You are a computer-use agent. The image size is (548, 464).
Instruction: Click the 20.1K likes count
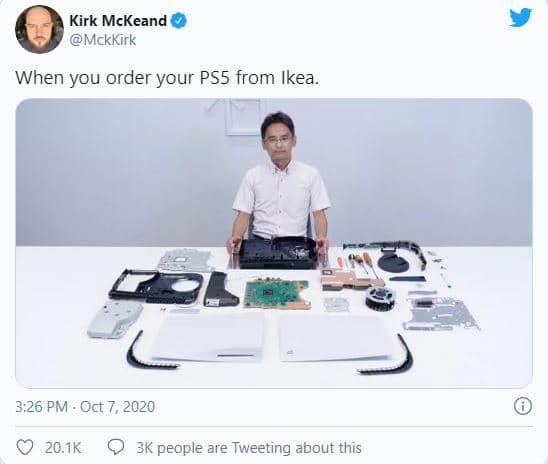point(63,448)
